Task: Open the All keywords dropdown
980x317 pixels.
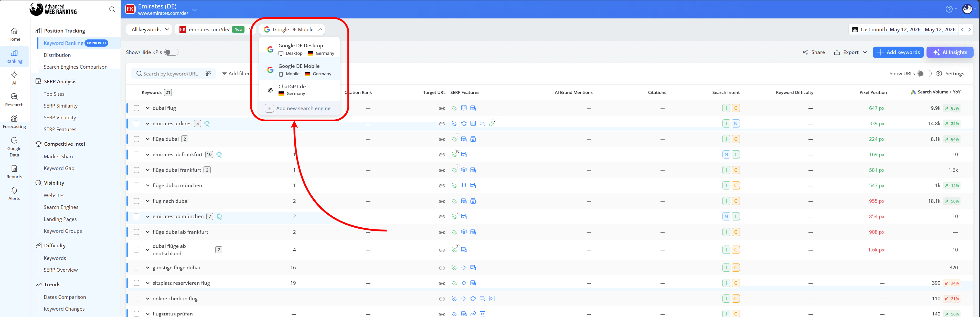Action: (x=149, y=29)
